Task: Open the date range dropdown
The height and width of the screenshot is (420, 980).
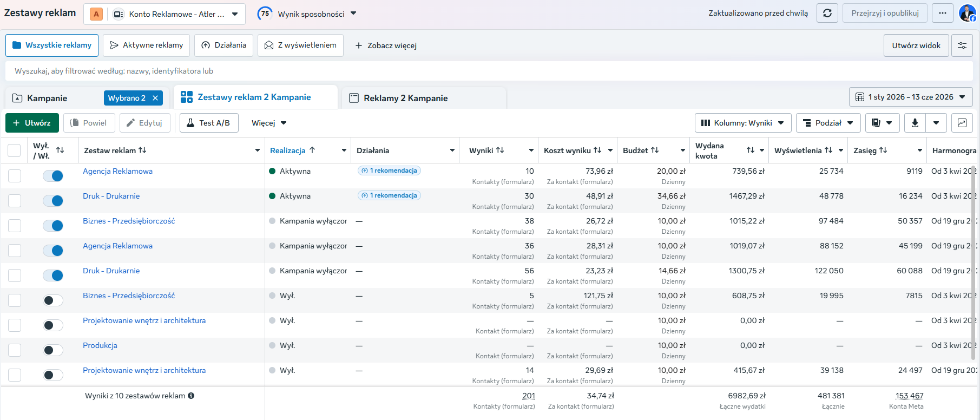Action: click(x=911, y=97)
